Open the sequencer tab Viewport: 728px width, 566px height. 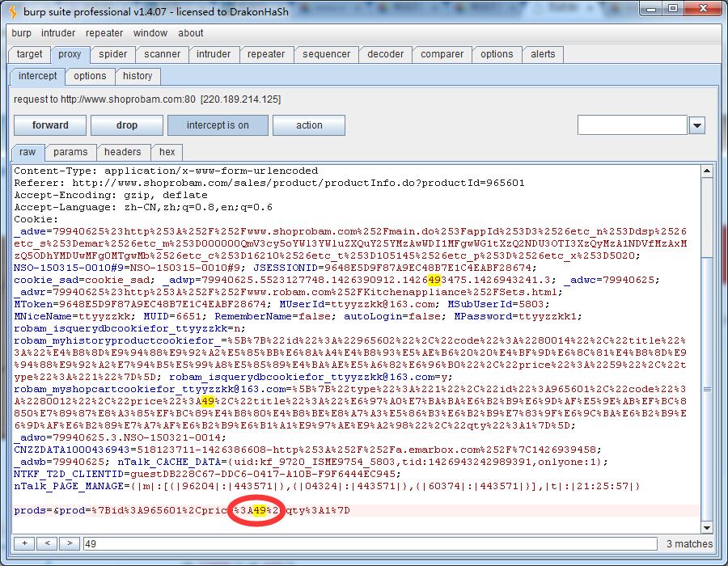point(327,54)
